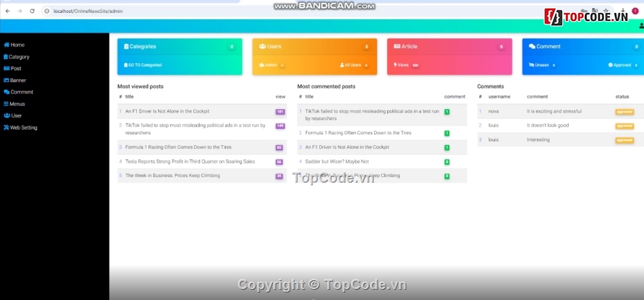Click the Comment bubbles icon in sidebar
The image size is (644, 300).
pos(7,92)
